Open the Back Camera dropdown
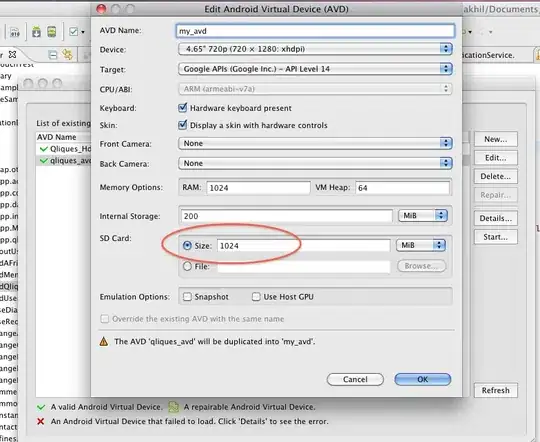This screenshot has height=442, width=540. pyautogui.click(x=315, y=163)
